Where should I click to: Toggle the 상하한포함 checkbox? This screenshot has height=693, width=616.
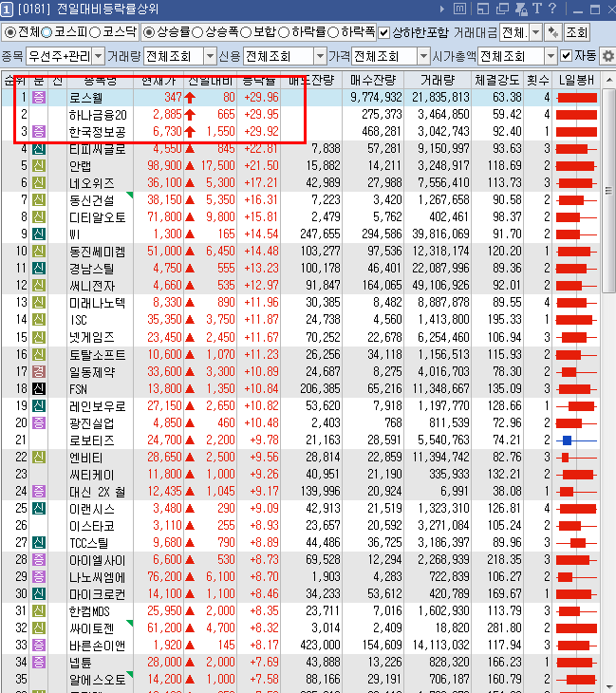coord(384,32)
